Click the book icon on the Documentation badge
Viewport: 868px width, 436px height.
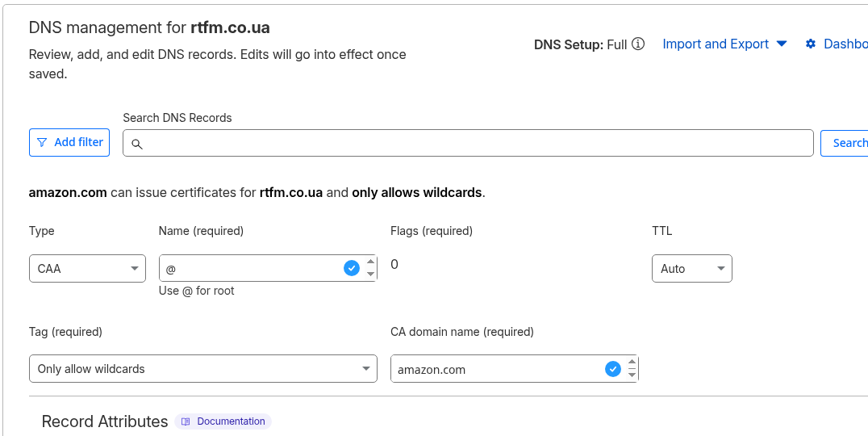[x=186, y=421]
